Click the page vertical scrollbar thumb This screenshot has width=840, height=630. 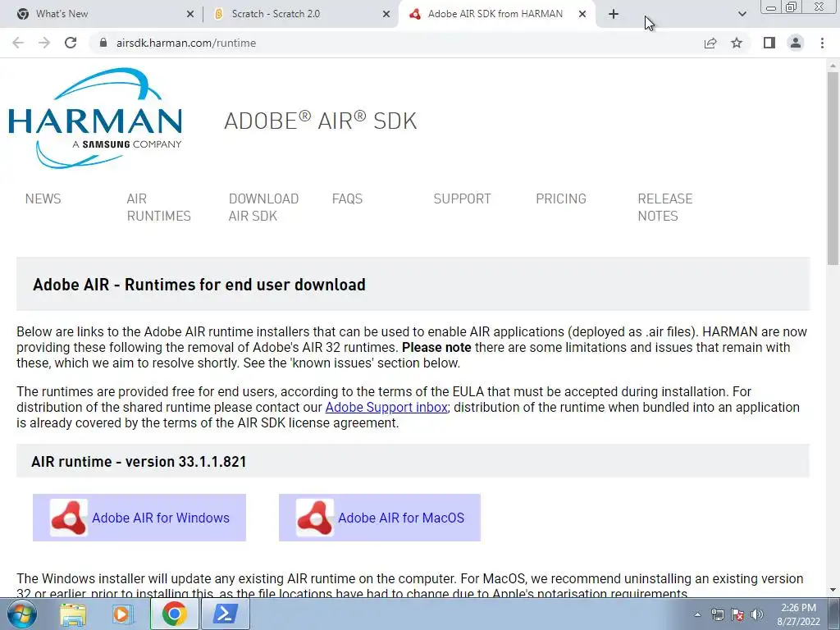833,168
